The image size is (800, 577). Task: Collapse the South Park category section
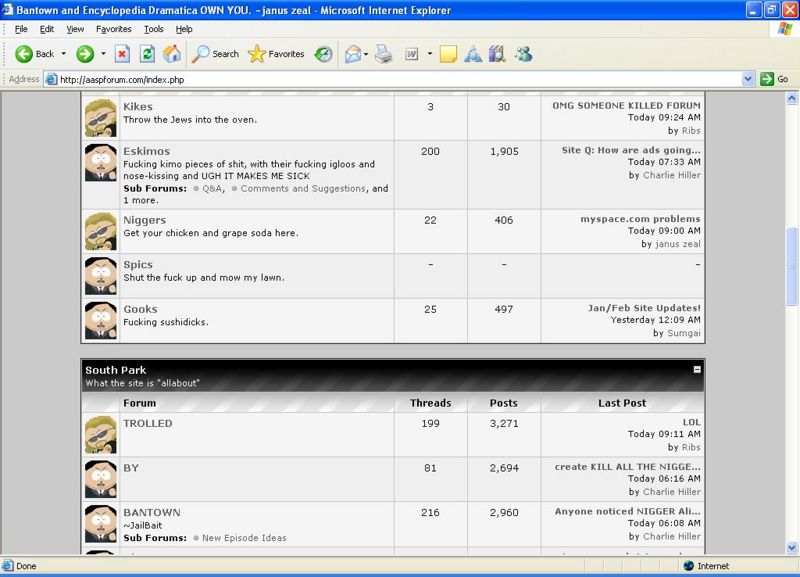(696, 370)
